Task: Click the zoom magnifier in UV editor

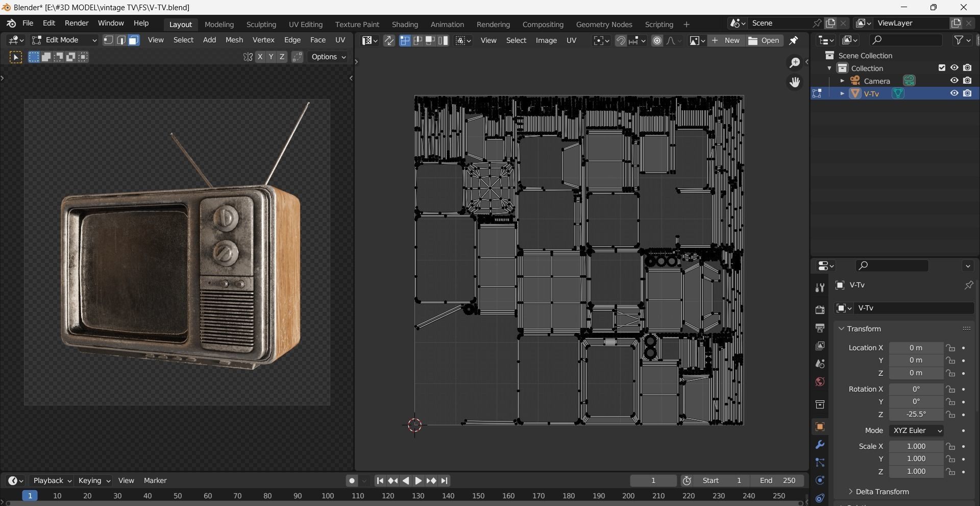Action: click(x=794, y=62)
